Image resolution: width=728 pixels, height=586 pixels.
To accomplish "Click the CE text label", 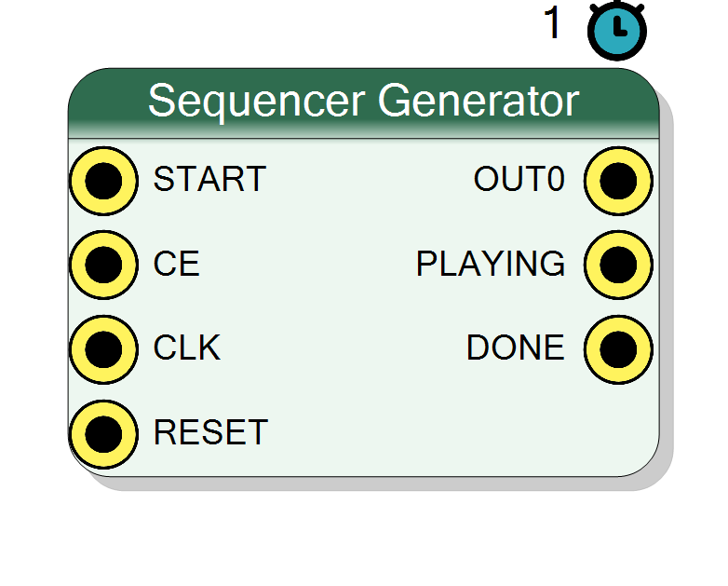I will click(x=177, y=264).
